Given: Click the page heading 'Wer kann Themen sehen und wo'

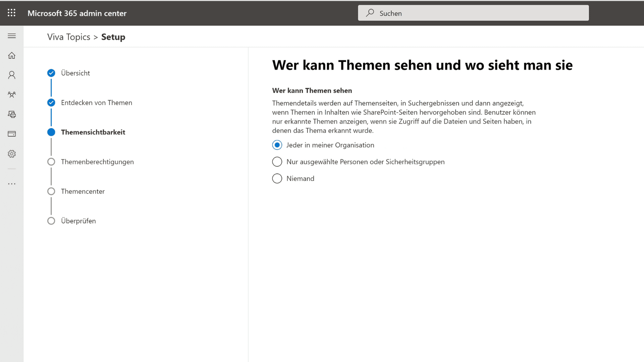Looking at the screenshot, I should tap(422, 65).
